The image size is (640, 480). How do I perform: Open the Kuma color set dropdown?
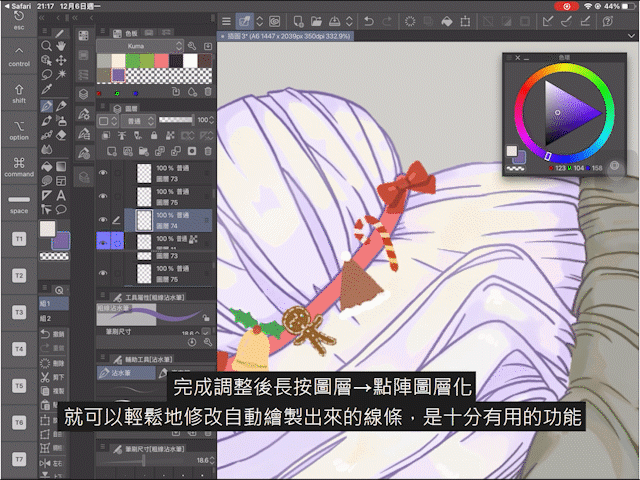pyautogui.click(x=140, y=46)
